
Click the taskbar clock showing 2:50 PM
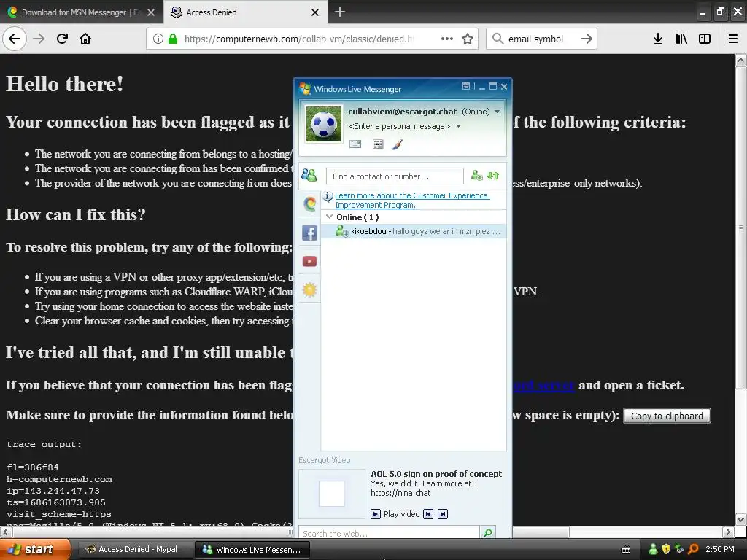point(720,549)
